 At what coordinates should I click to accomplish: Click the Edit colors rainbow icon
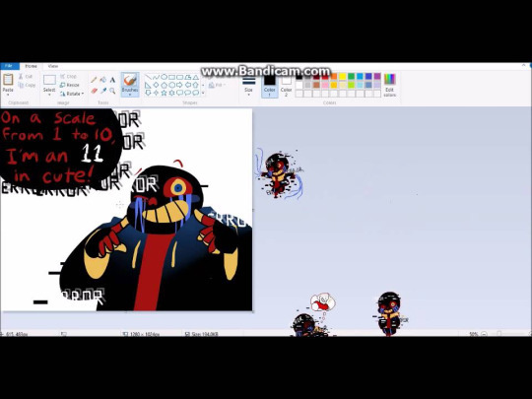pyautogui.click(x=390, y=79)
